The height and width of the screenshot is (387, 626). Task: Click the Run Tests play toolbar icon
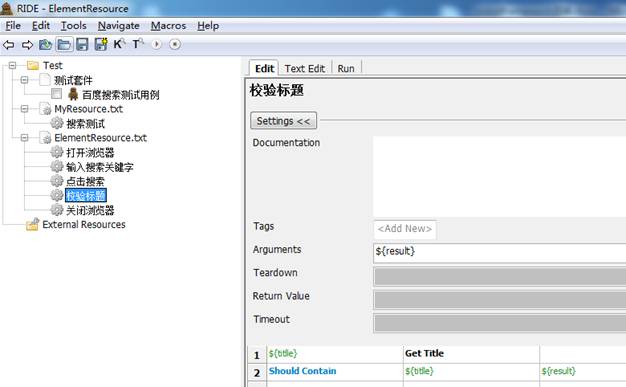pos(156,44)
